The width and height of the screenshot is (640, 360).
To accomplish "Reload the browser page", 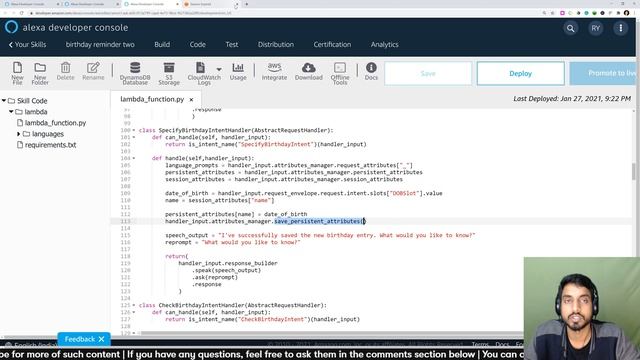I will [21, 13].
